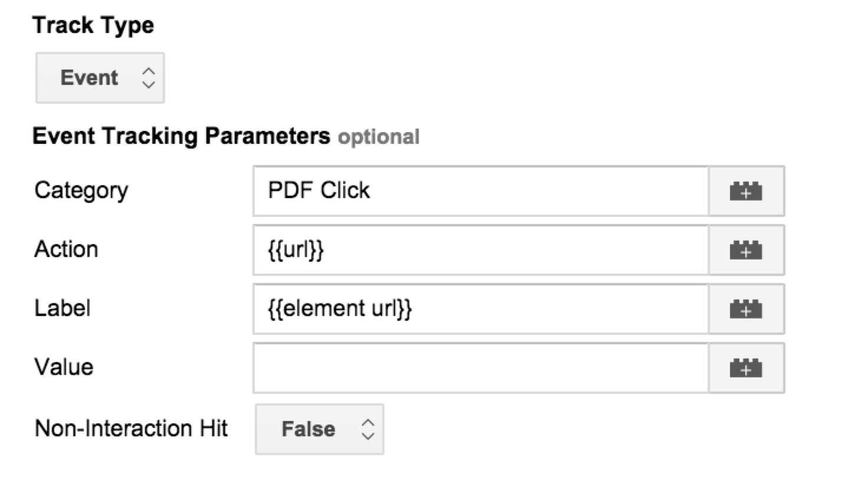Click into the empty Value field
This screenshot has width=868, height=500.
(481, 368)
